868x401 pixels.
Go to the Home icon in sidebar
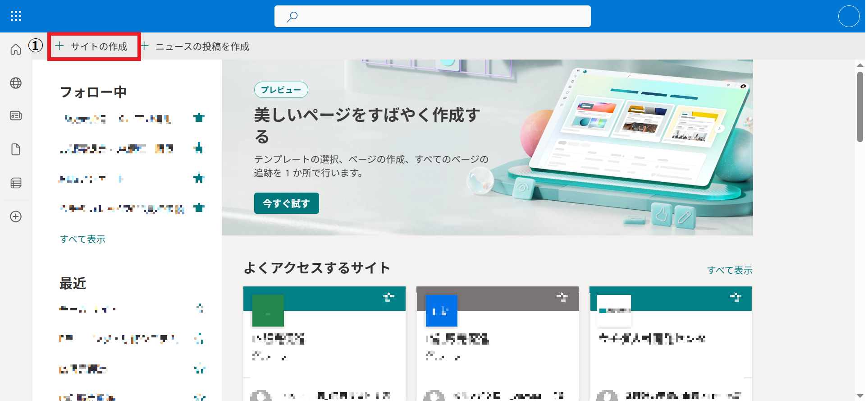(16, 49)
